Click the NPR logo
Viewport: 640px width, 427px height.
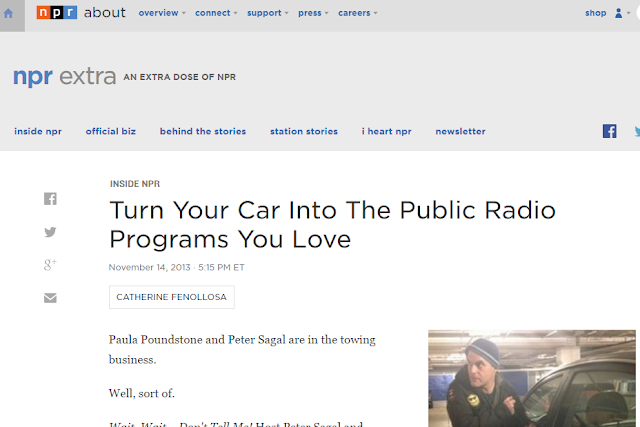(57, 13)
